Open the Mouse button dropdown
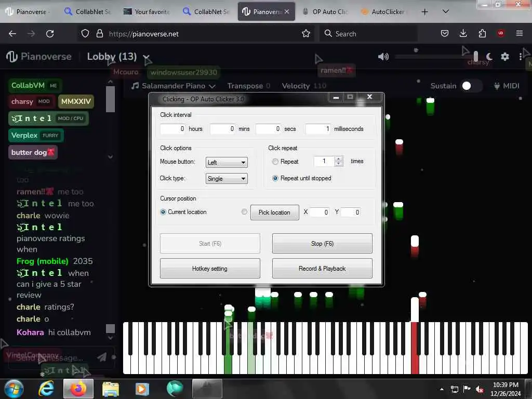 pyautogui.click(x=227, y=163)
